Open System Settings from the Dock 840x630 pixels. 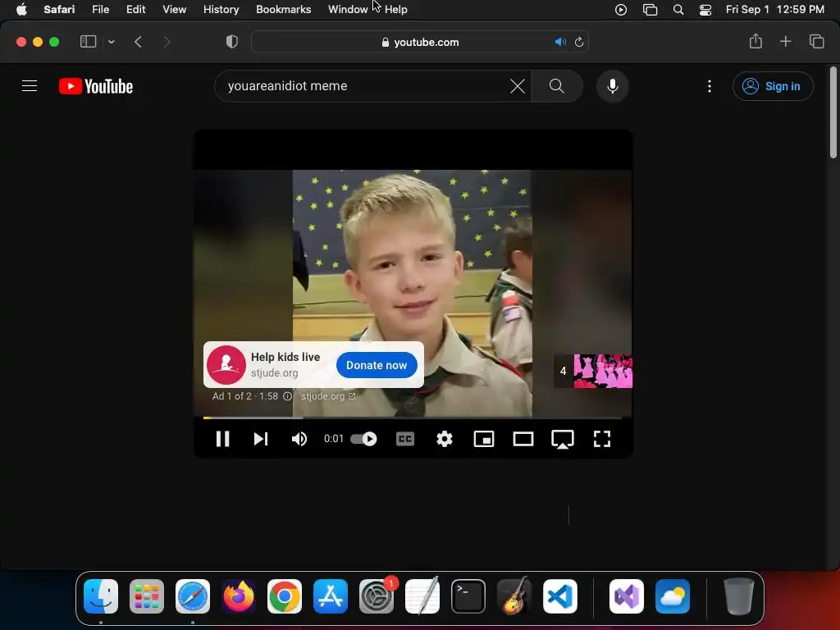376,596
